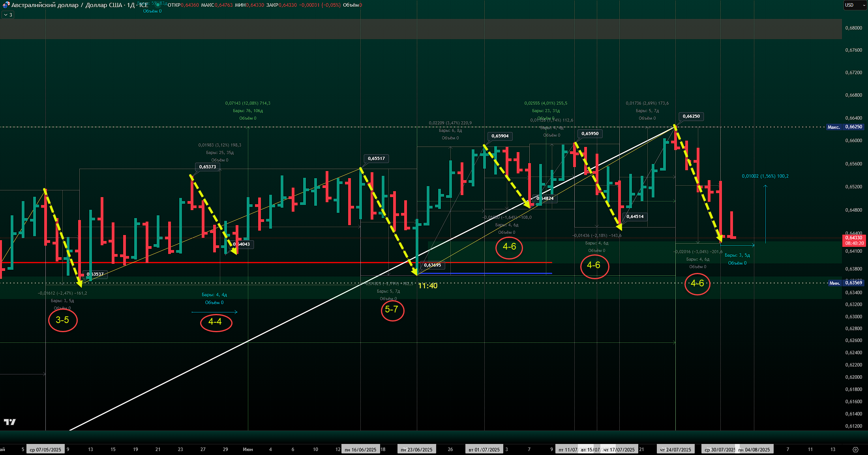Click date label ср 07/05/2025 on time axis
Image resolution: width=868 pixels, height=455 pixels.
point(45,449)
